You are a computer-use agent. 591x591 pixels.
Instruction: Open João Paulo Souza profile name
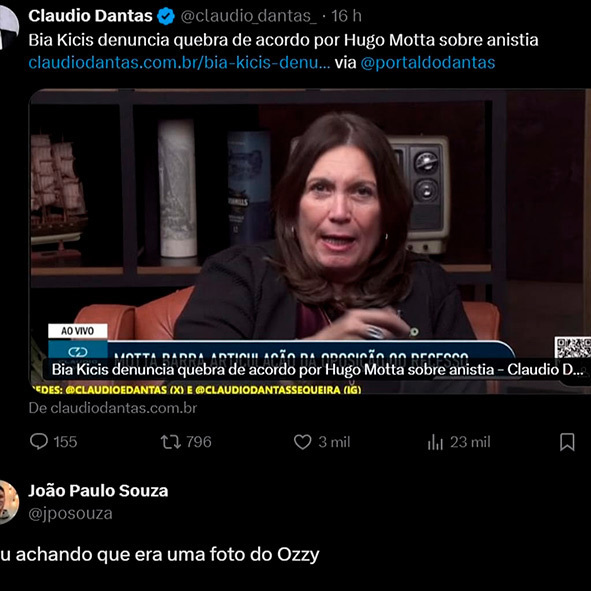[x=98, y=491]
